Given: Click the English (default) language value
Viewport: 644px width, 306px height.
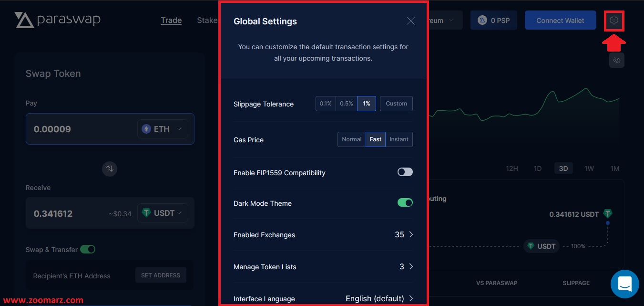Looking at the screenshot, I should [x=375, y=298].
